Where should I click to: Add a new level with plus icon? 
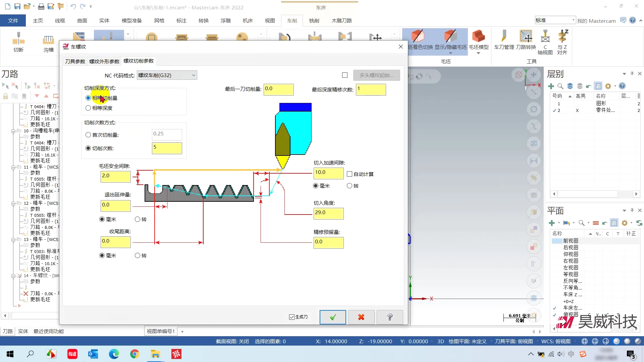click(x=551, y=86)
